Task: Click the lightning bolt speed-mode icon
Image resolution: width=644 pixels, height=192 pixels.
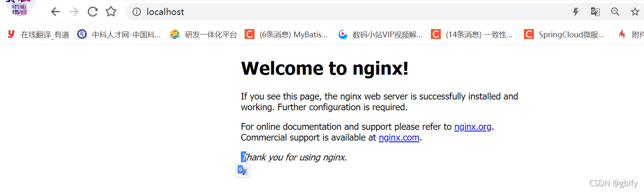Action: tap(576, 12)
